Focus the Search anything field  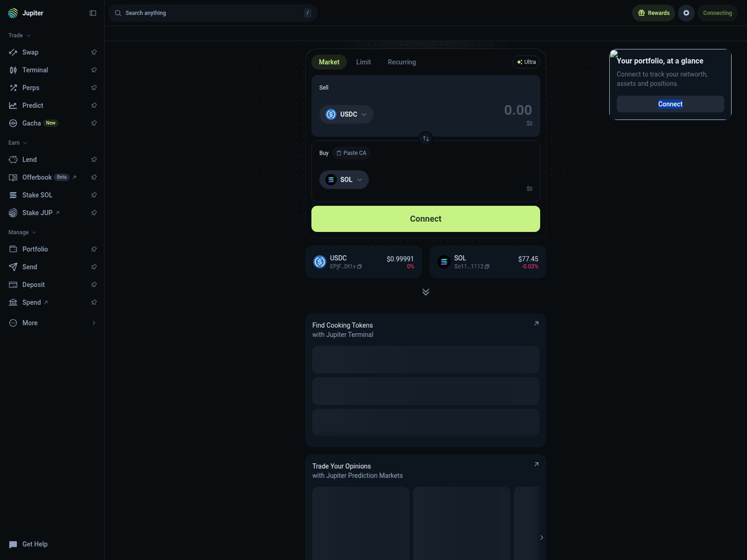point(213,13)
